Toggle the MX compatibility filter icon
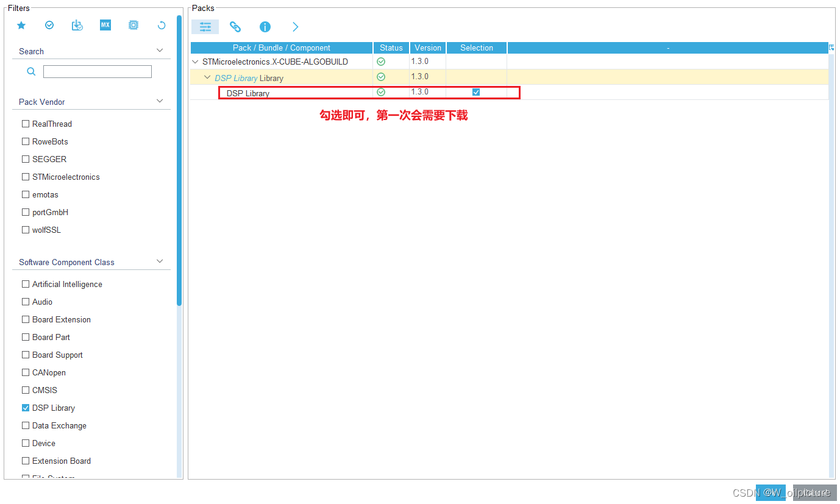Screen dimensions: 840x504 [x=105, y=25]
